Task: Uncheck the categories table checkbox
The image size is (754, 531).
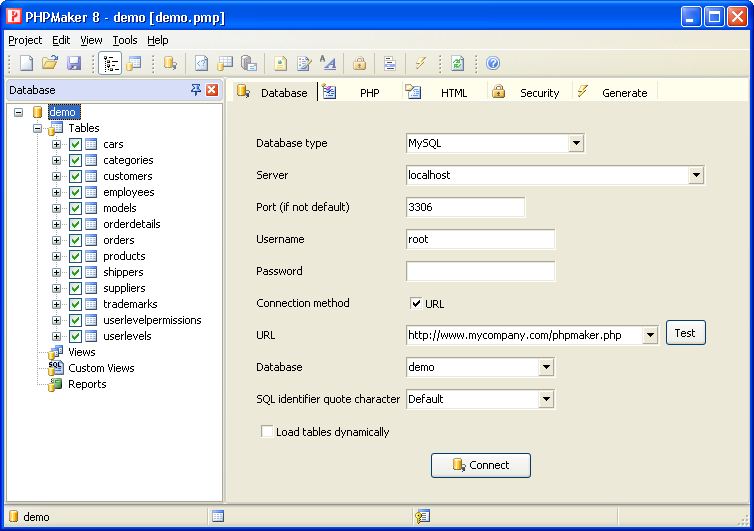Action: [x=75, y=160]
